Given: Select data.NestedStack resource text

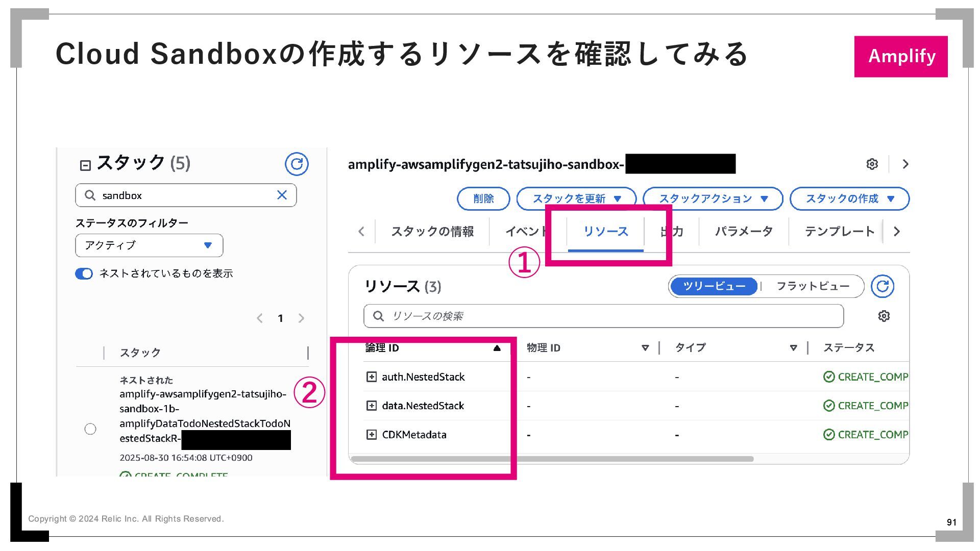Looking at the screenshot, I should pos(423,406).
